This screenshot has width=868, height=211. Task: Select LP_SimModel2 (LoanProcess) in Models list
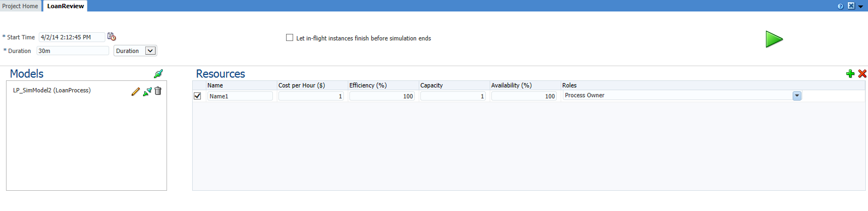click(x=52, y=90)
